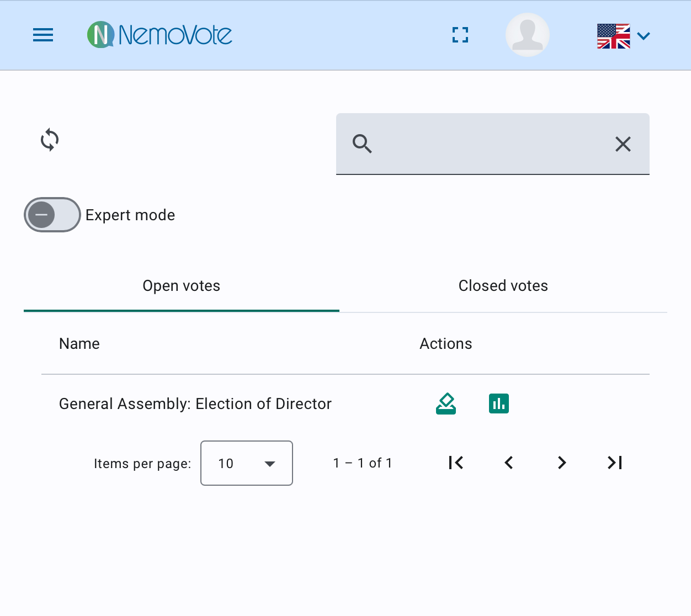
Task: Click the search magnifier icon
Action: pos(362,144)
